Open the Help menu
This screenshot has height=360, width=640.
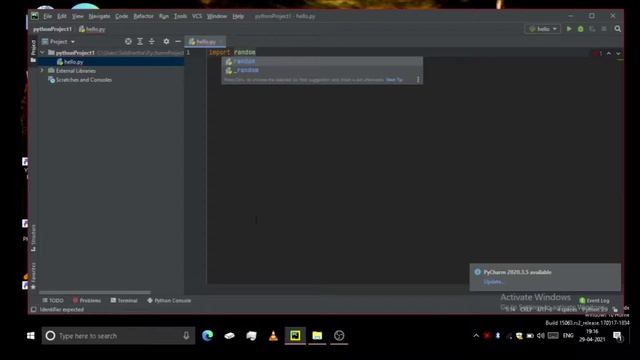(x=238, y=16)
